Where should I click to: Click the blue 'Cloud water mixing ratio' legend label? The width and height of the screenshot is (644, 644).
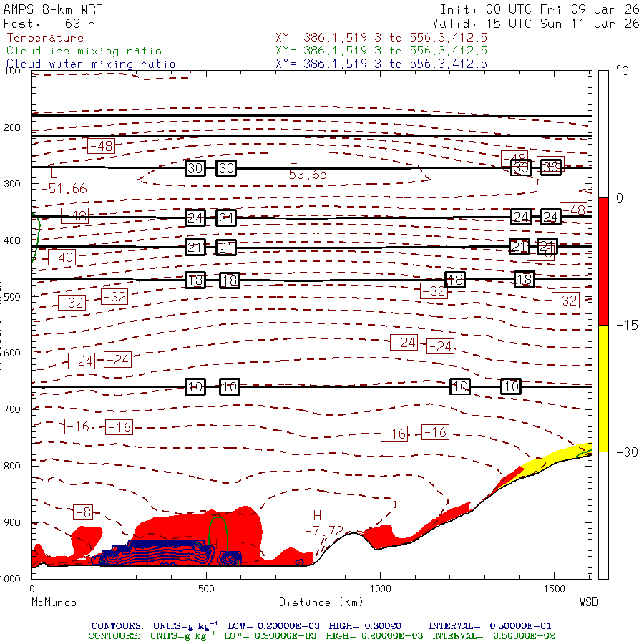91,64
